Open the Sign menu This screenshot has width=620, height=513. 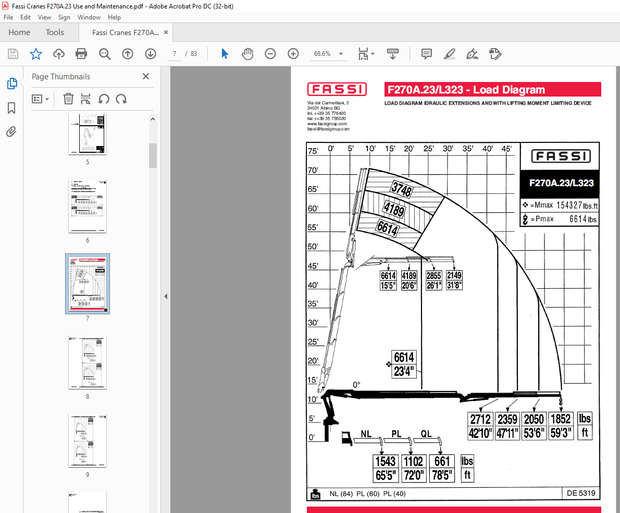(64, 17)
